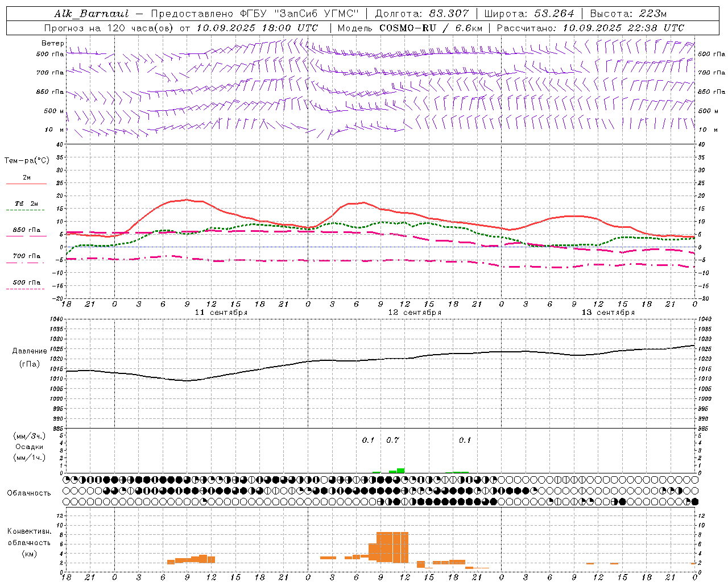This screenshot has width=728, height=582.
Task: Click the "12 сентября" date label
Action: click(415, 313)
